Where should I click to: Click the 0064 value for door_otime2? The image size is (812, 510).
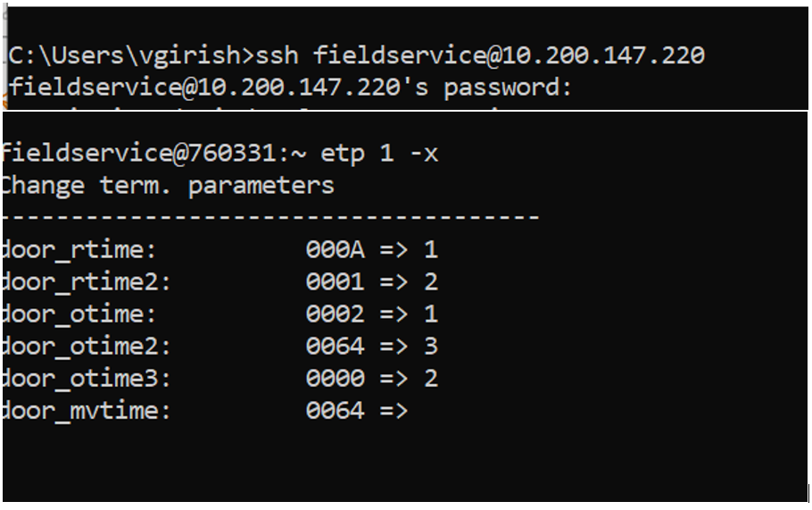(335, 347)
